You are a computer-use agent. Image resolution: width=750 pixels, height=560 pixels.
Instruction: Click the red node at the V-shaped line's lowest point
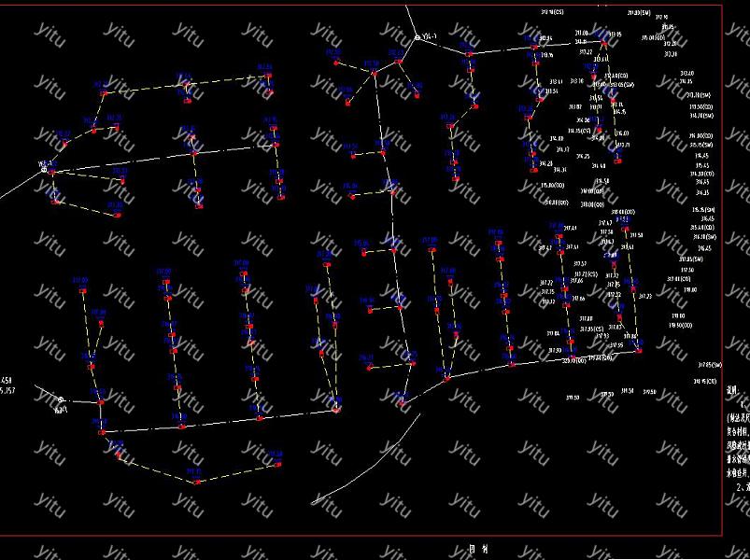pyautogui.click(x=197, y=482)
